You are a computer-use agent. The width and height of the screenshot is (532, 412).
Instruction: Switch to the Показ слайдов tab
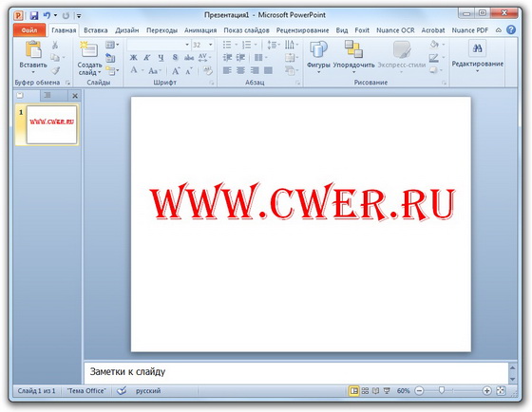coord(246,30)
